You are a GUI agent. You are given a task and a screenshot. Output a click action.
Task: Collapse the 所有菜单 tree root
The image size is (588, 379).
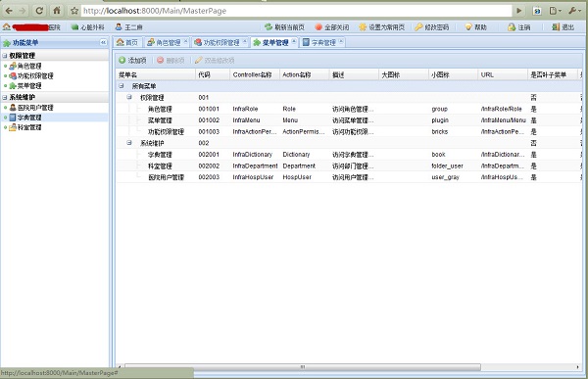pyautogui.click(x=122, y=86)
